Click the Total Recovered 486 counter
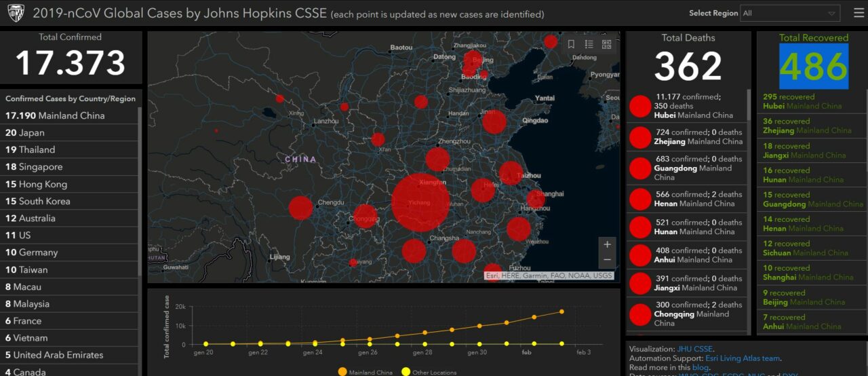This screenshot has width=868, height=376. pyautogui.click(x=814, y=67)
